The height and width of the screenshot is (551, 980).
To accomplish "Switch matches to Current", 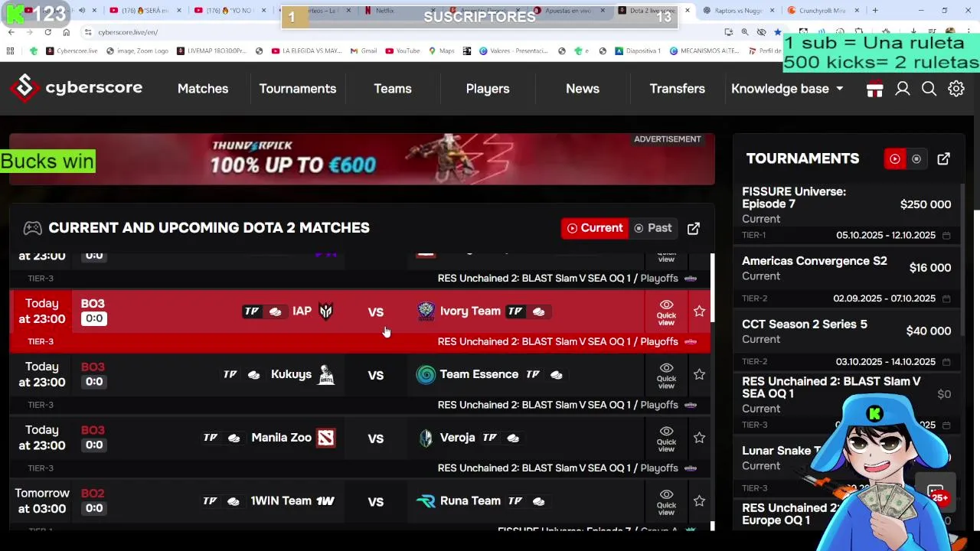I will pyautogui.click(x=595, y=228).
